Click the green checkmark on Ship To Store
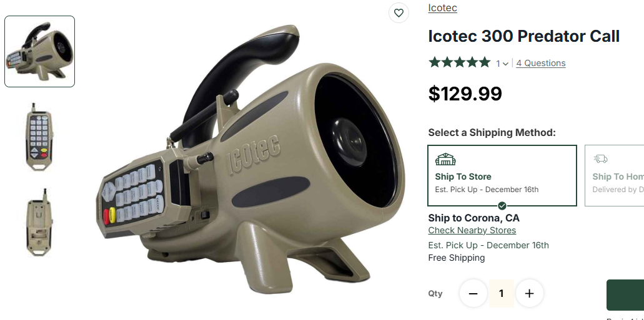 click(x=502, y=206)
